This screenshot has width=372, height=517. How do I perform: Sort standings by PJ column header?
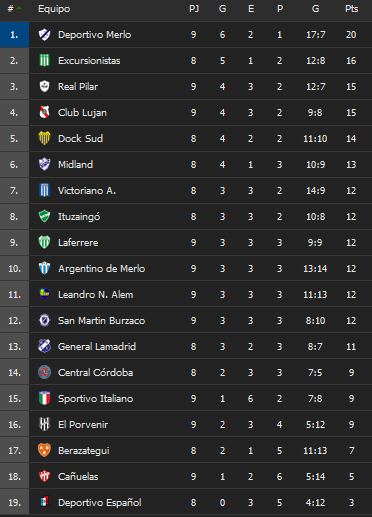[194, 9]
